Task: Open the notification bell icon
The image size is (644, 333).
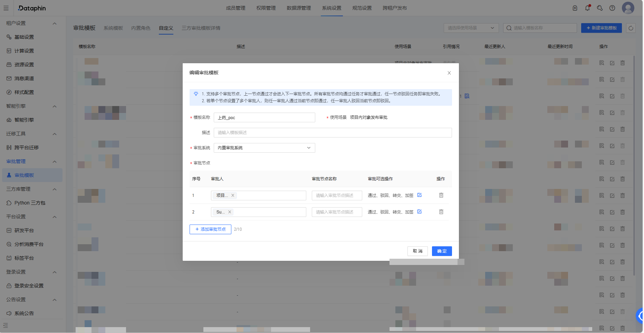Action: coord(587,8)
